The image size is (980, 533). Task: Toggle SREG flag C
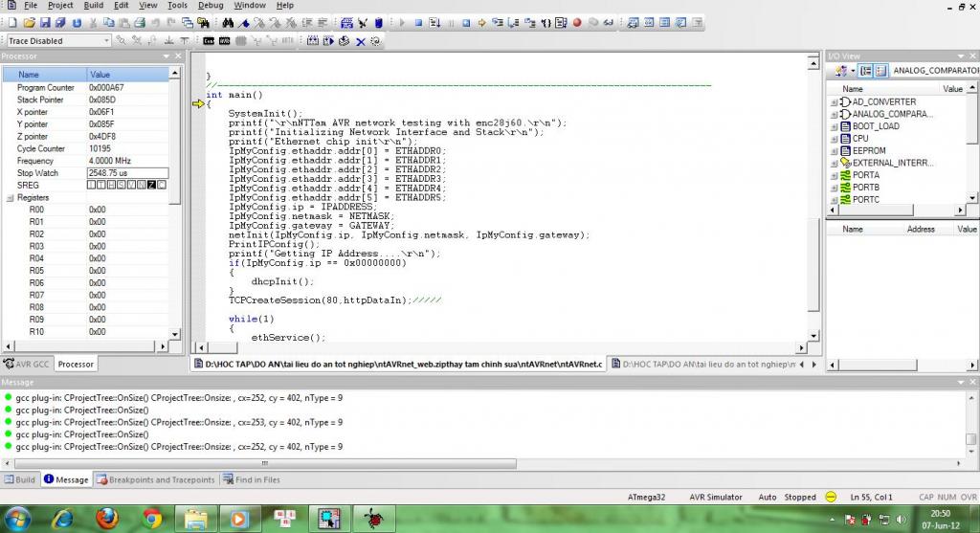pyautogui.click(x=161, y=185)
